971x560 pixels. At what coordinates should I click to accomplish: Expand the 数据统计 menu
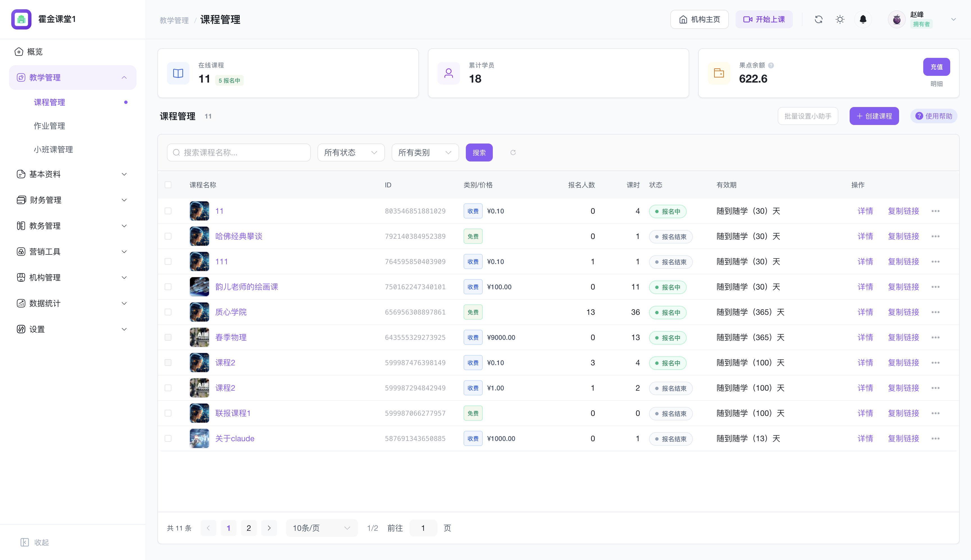click(x=73, y=304)
